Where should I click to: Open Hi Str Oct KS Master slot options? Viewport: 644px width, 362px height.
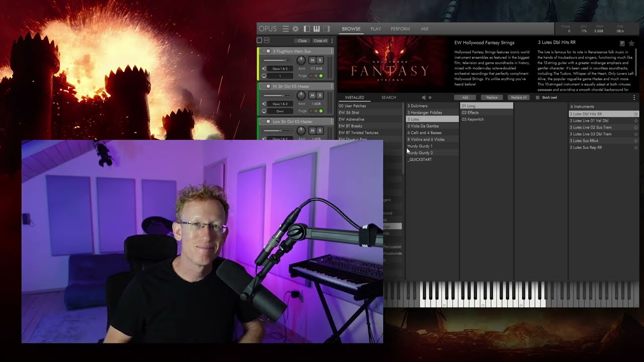coord(332,86)
